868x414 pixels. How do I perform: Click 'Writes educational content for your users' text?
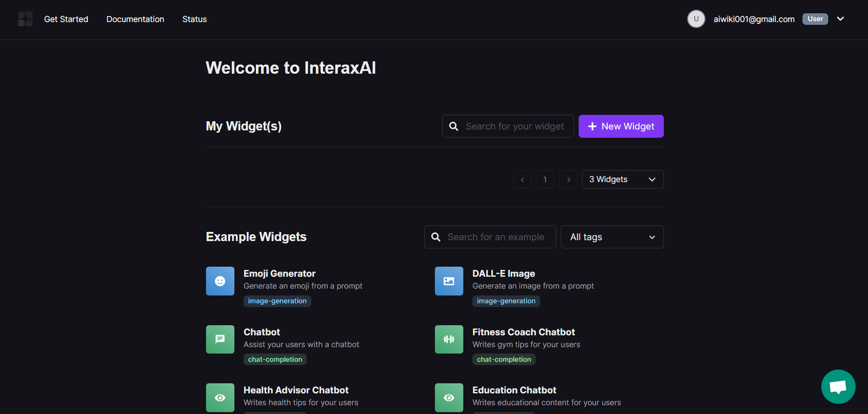[547, 403]
